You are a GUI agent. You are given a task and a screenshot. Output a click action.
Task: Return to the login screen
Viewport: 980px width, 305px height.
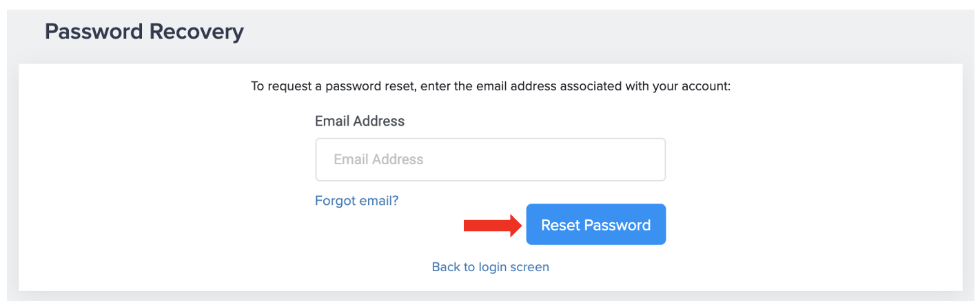490,267
